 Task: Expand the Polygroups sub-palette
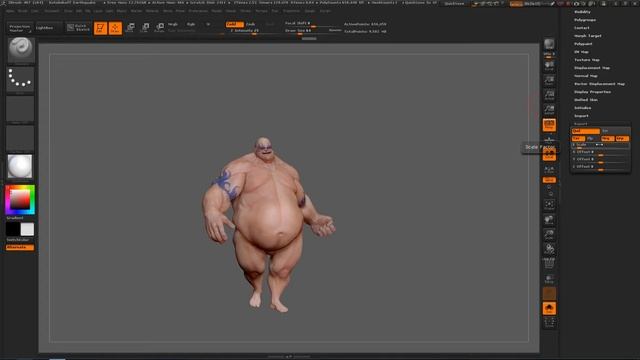coord(585,20)
